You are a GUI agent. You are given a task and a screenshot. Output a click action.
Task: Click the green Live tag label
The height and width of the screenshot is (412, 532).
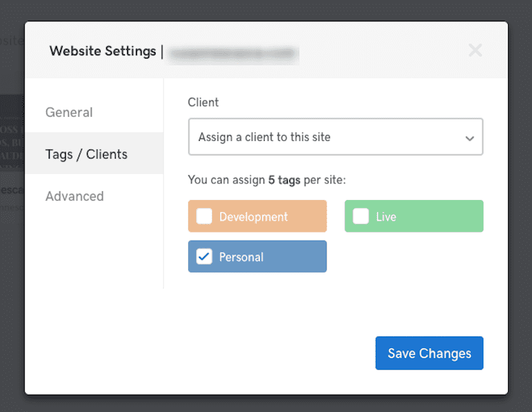pyautogui.click(x=386, y=217)
